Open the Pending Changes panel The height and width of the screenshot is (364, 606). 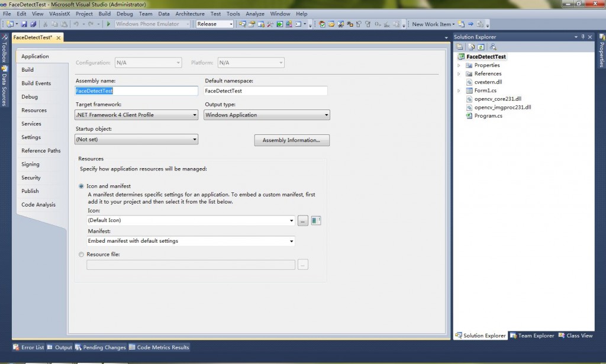pyautogui.click(x=101, y=347)
